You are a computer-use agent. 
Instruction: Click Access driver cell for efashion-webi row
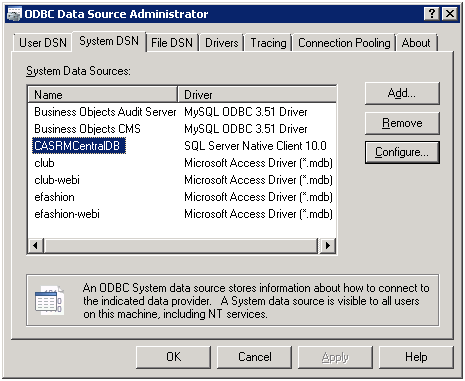click(258, 214)
